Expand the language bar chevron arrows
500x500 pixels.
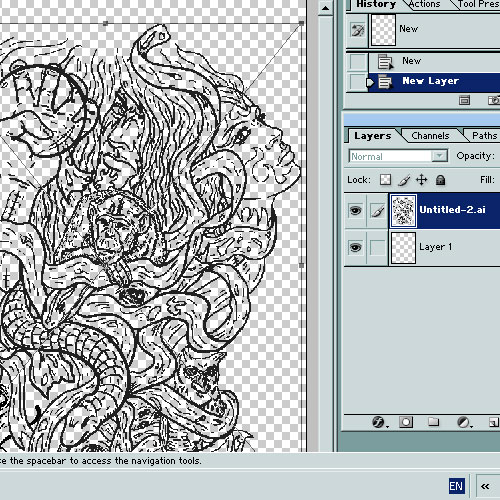[x=485, y=487]
